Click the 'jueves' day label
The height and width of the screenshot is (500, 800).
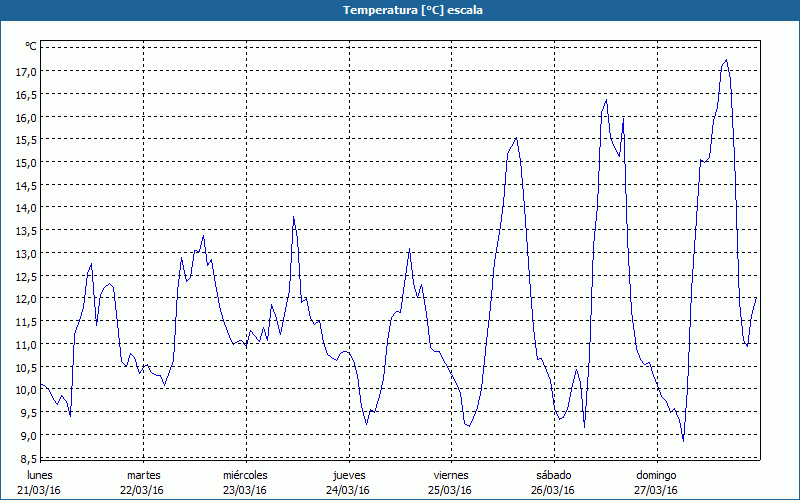(x=349, y=476)
